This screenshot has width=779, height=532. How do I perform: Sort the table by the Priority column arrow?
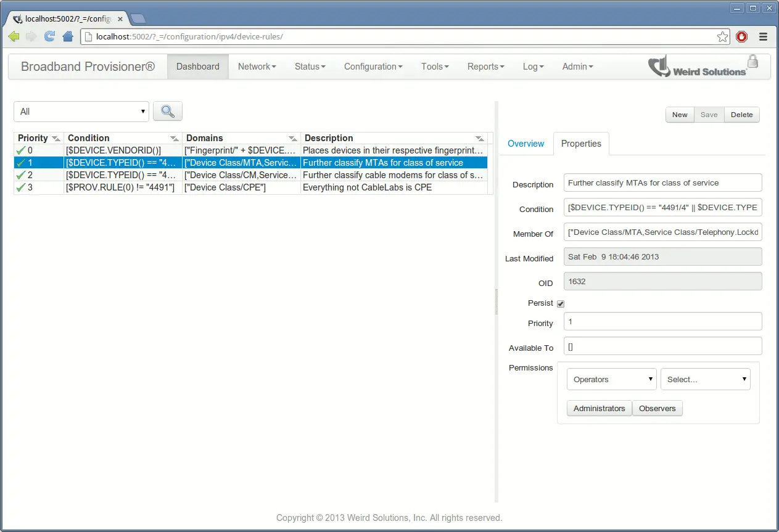[x=56, y=138]
